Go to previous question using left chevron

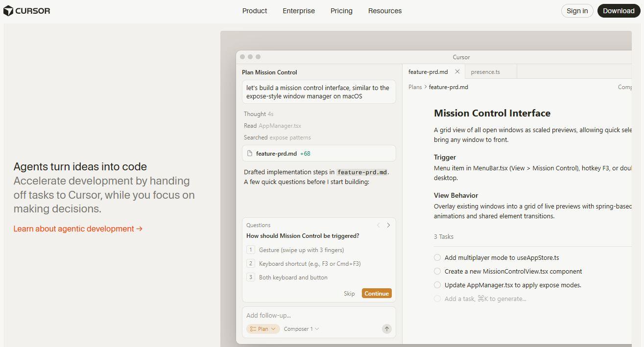378,225
